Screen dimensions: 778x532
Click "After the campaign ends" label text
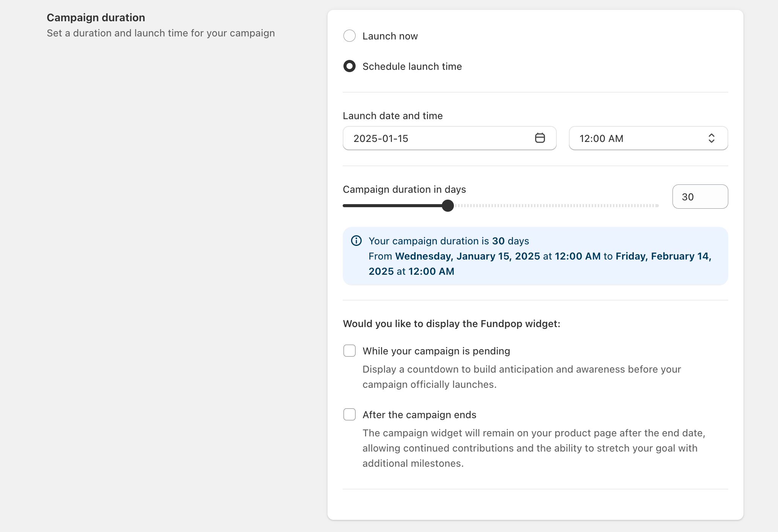coord(419,415)
